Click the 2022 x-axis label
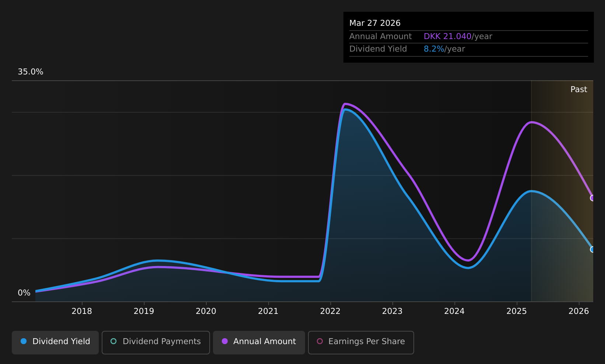This screenshot has height=364, width=605. pos(331,311)
